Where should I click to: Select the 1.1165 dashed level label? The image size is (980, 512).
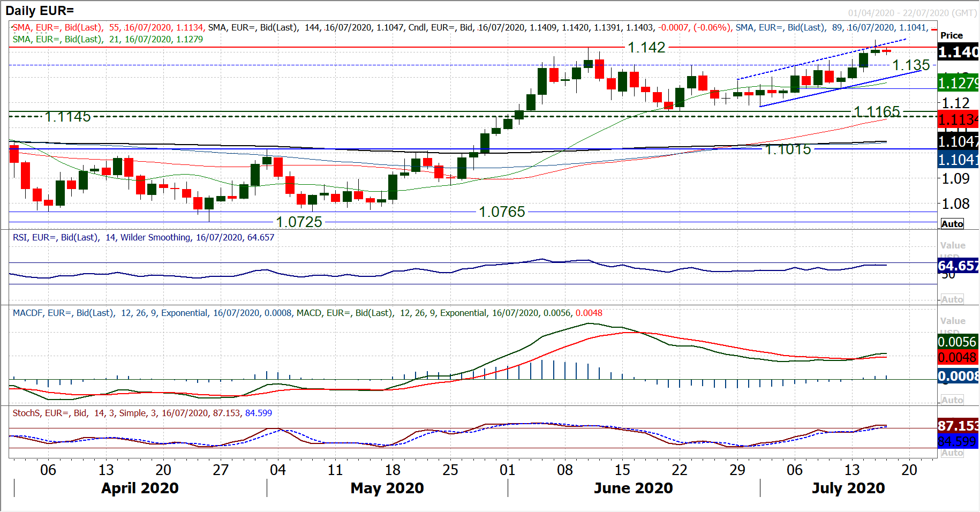click(x=877, y=111)
